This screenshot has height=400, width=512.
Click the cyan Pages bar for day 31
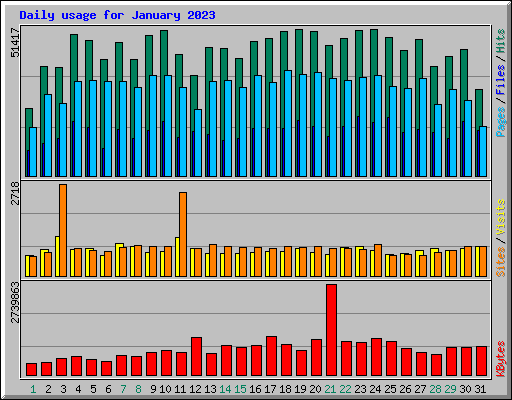click(x=483, y=151)
